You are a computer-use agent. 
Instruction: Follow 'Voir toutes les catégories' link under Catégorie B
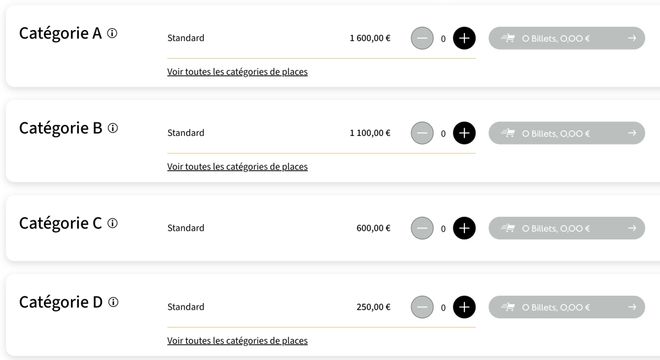click(237, 167)
